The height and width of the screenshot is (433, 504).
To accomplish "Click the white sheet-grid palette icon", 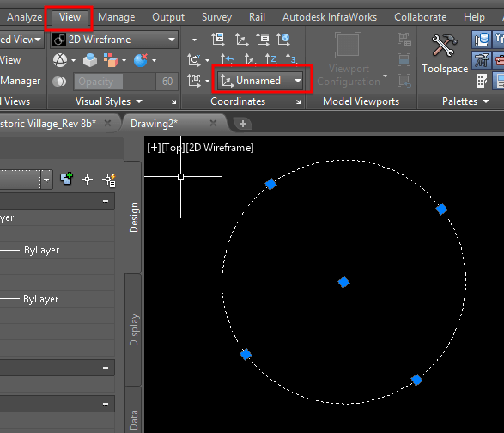I will click(482, 81).
